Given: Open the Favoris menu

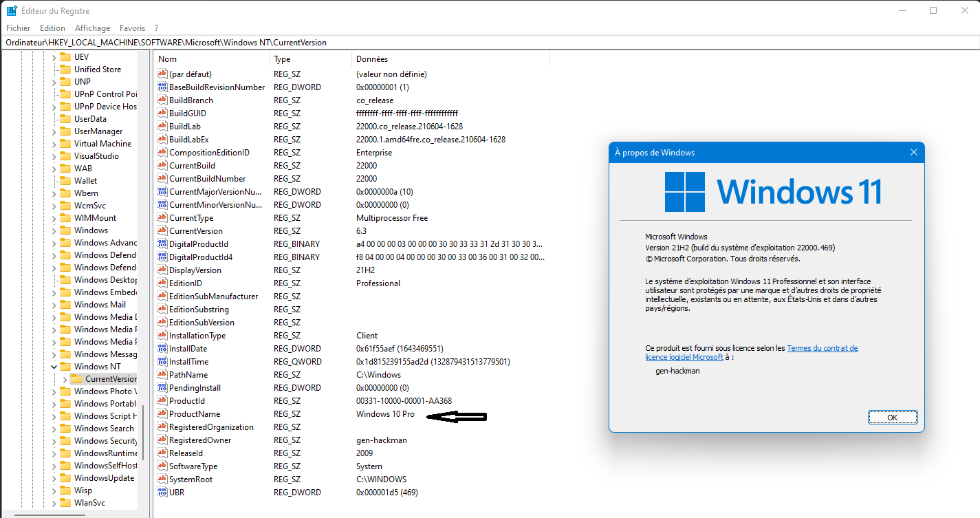Looking at the screenshot, I should click(132, 28).
